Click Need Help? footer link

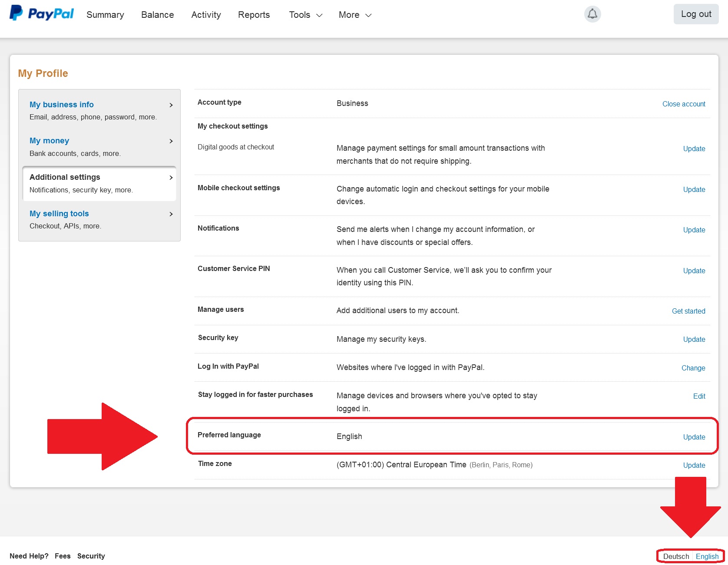pos(29,556)
